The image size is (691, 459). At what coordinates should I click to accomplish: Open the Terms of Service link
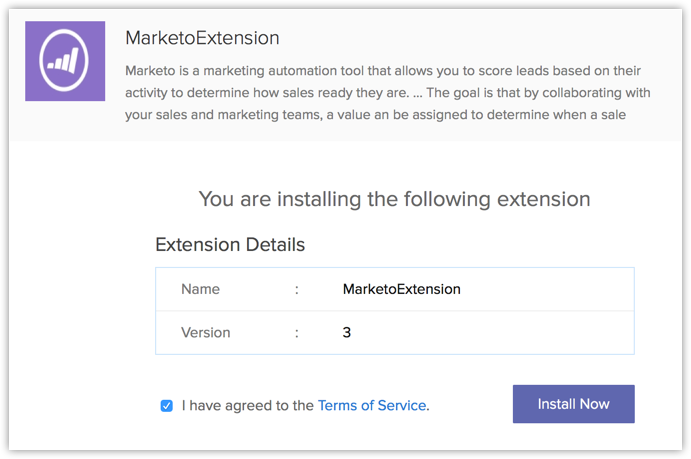[371, 405]
